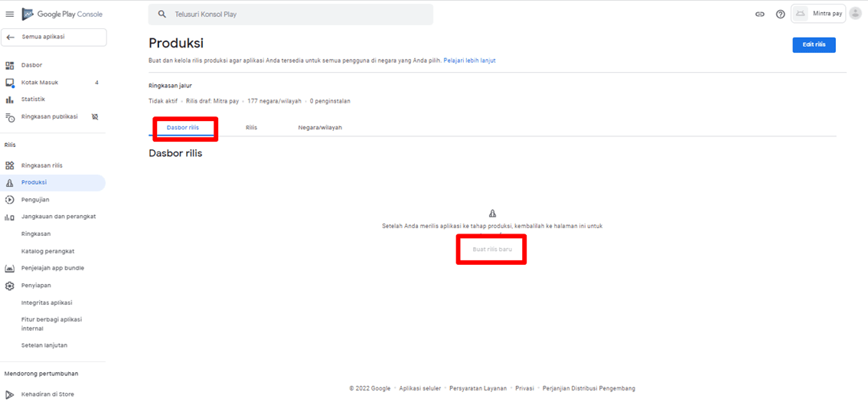Click the link icon in top bar

tap(759, 15)
